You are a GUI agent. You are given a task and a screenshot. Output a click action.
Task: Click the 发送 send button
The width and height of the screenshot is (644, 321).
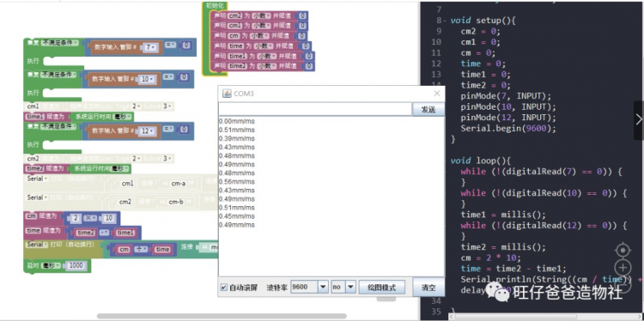click(428, 110)
